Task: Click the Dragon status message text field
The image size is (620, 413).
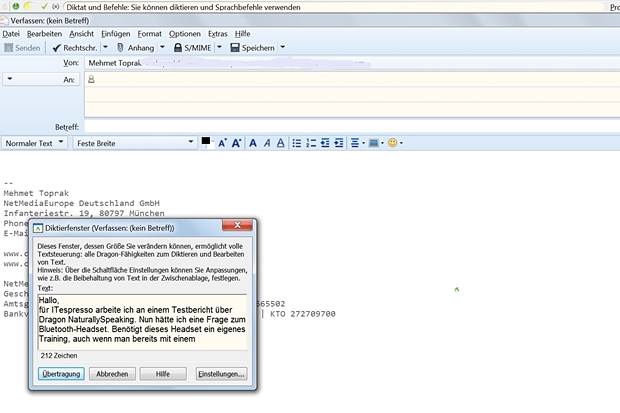Action: click(x=334, y=7)
